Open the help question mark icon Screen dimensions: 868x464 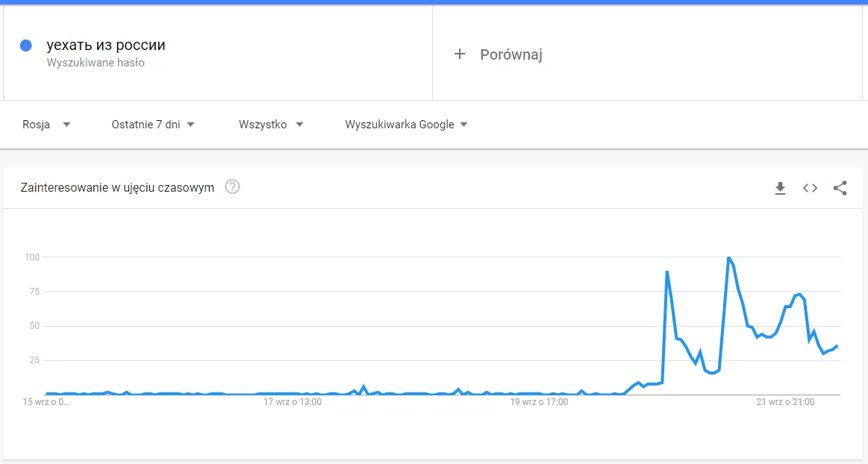click(233, 187)
